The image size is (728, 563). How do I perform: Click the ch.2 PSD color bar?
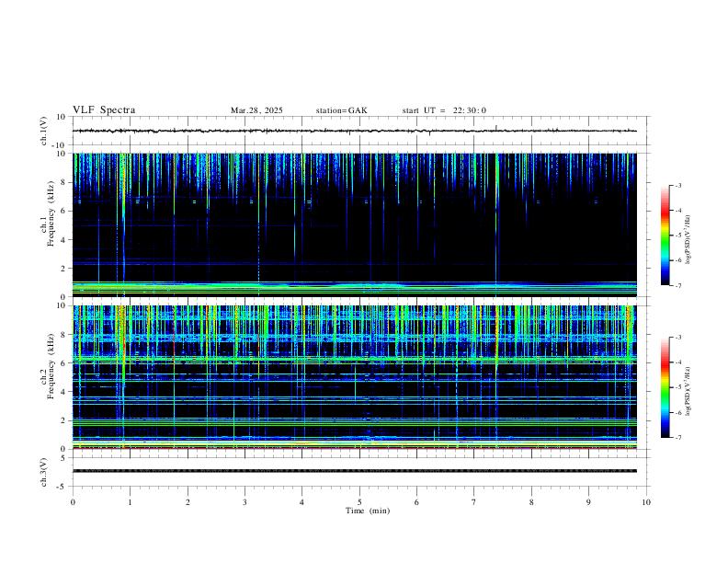point(665,387)
